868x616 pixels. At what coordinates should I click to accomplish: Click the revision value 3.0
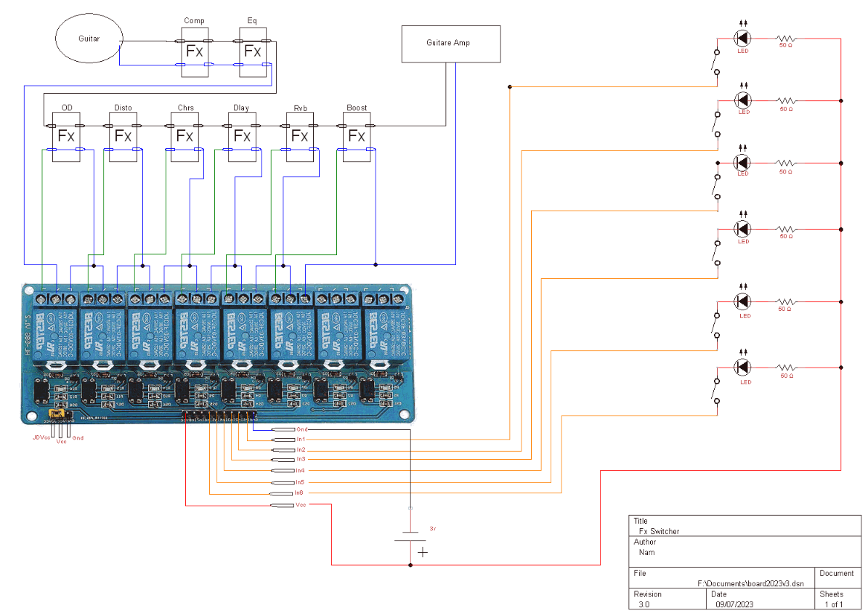[644, 604]
